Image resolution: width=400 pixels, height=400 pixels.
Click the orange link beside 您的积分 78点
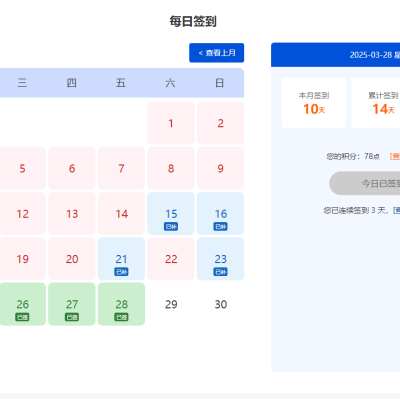395,156
